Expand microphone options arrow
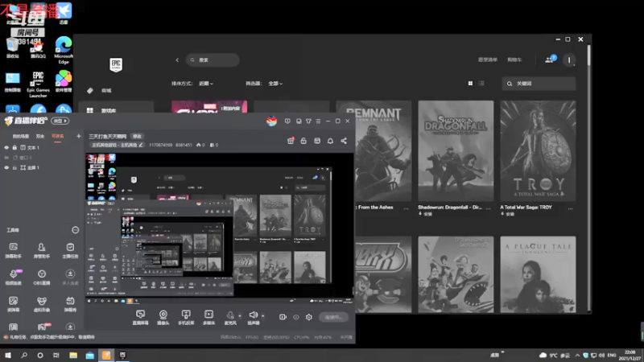The image size is (644, 362). point(240,316)
